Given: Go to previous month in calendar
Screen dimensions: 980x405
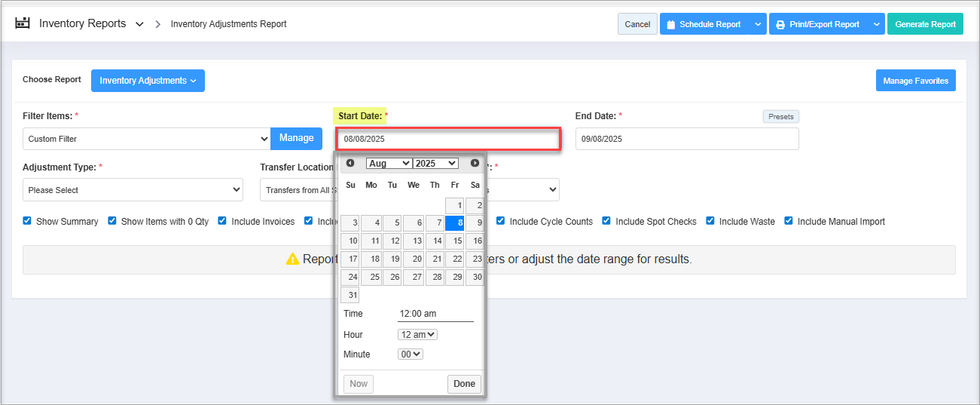Looking at the screenshot, I should click(x=350, y=163).
